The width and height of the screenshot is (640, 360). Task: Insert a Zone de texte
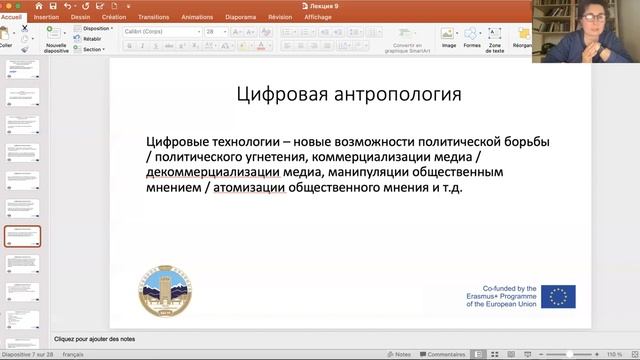pos(495,40)
